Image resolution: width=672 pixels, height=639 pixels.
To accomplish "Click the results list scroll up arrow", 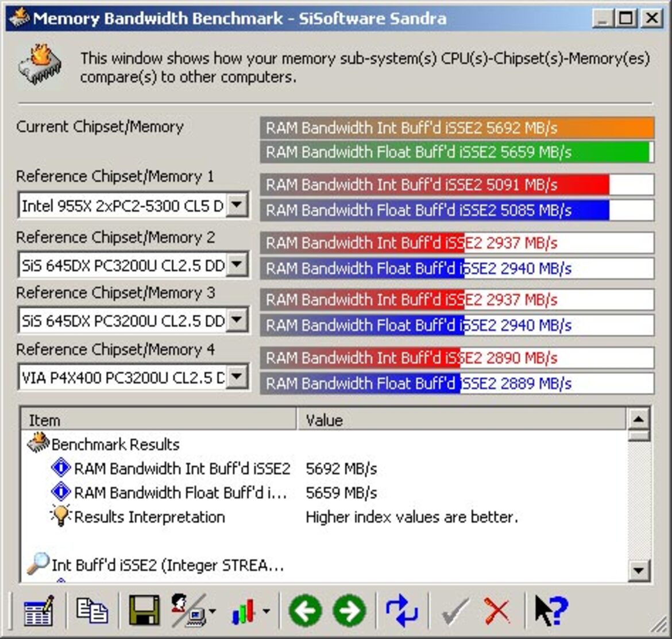I will (x=639, y=419).
